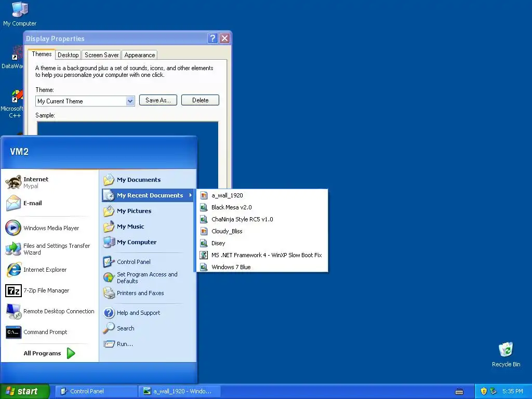Open recent document a_wall_1920
532x399 pixels.
coord(262,195)
